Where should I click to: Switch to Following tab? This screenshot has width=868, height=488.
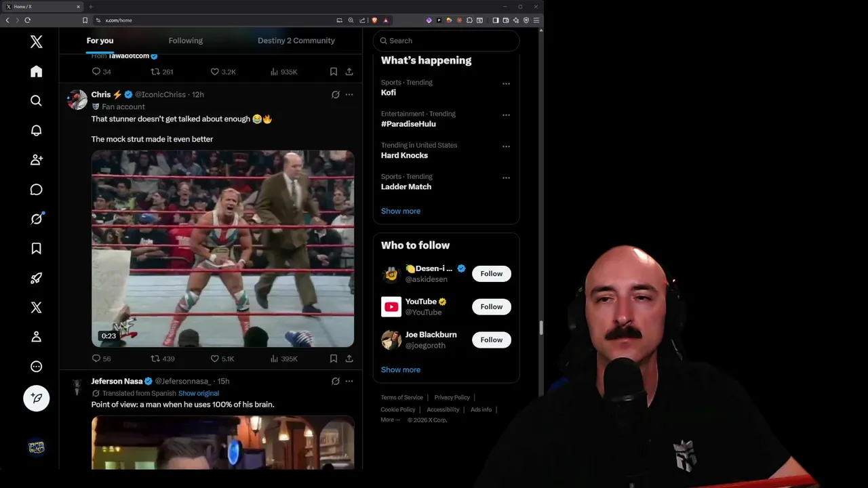coord(186,41)
